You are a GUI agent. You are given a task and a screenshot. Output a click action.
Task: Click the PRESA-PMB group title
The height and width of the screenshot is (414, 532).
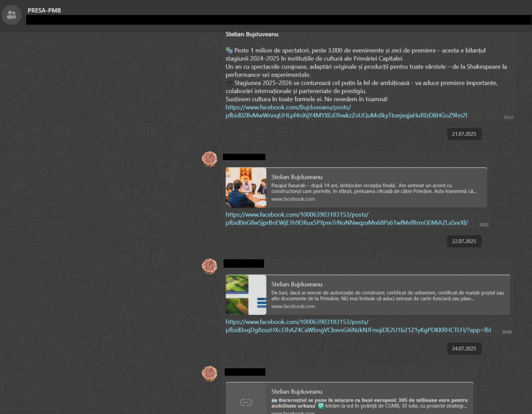pos(45,11)
